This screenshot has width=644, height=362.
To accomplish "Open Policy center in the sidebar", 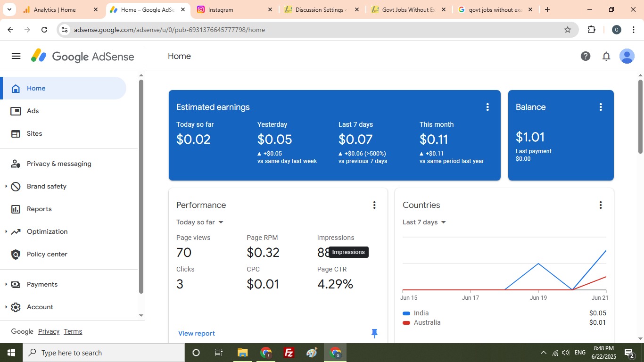I will pos(63,254).
